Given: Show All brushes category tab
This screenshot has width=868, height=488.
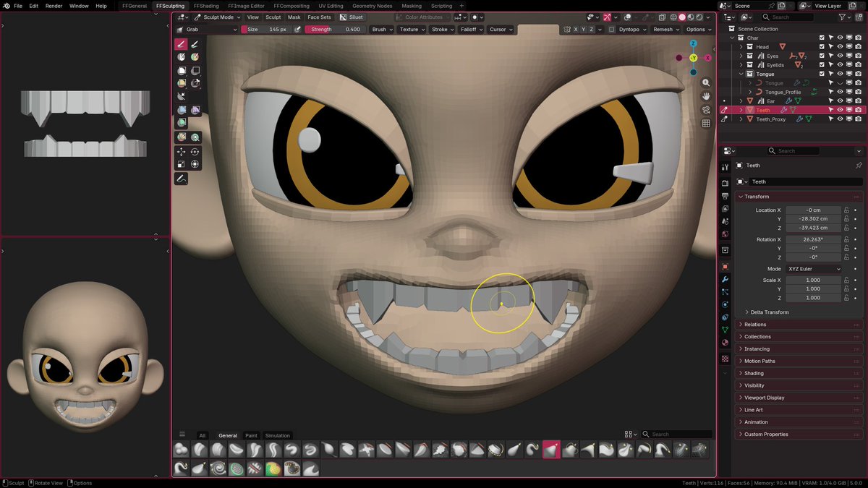Looking at the screenshot, I should click(203, 435).
